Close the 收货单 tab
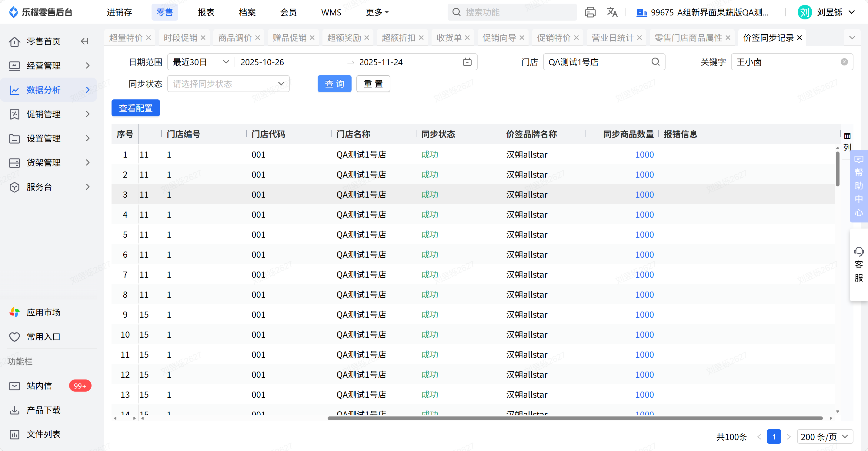Viewport: 868px width, 451px height. point(467,38)
